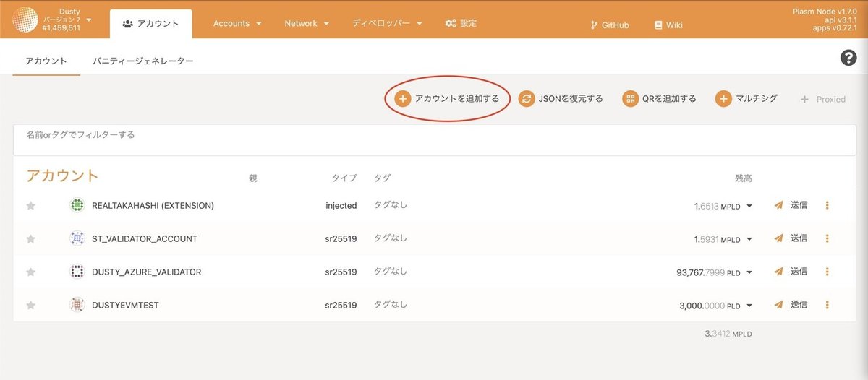This screenshot has width=868, height=380.
Task: Click the ST_VALIDATOR_ACCOUNT account name
Action: point(145,239)
